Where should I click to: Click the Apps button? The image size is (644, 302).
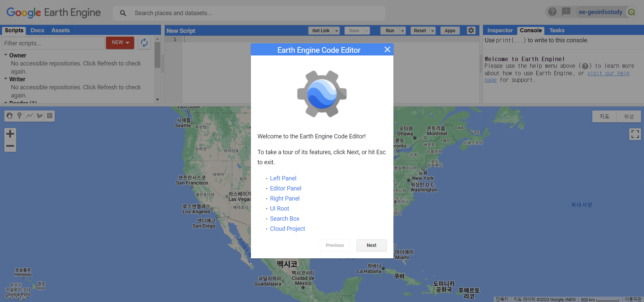[x=450, y=31]
